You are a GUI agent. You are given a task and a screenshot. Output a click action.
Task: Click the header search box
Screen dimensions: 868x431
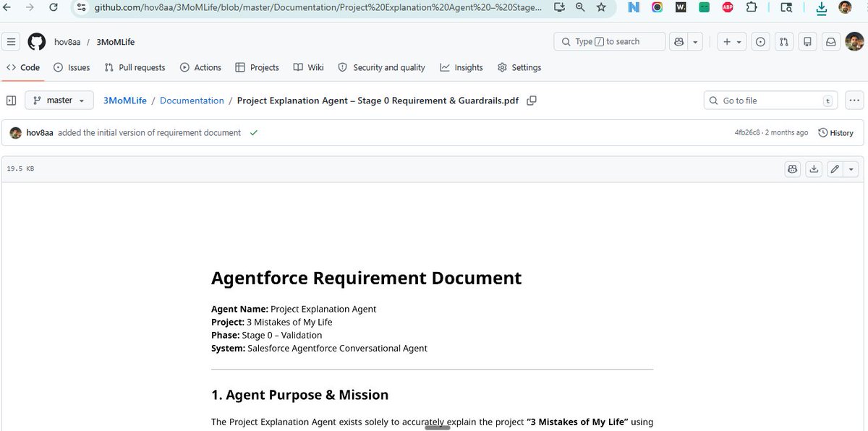coord(609,42)
